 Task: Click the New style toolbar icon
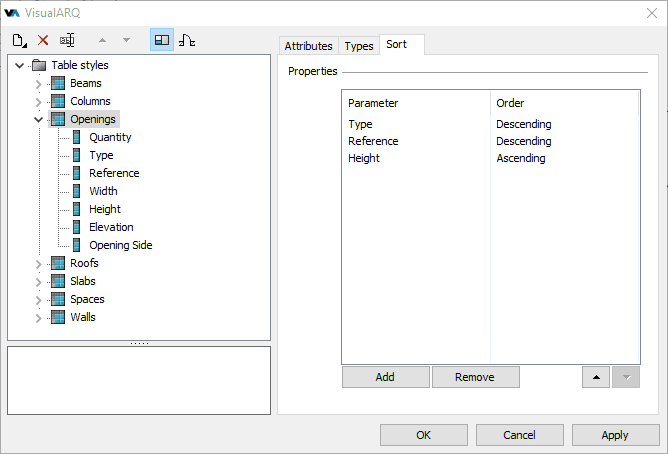click(x=20, y=40)
